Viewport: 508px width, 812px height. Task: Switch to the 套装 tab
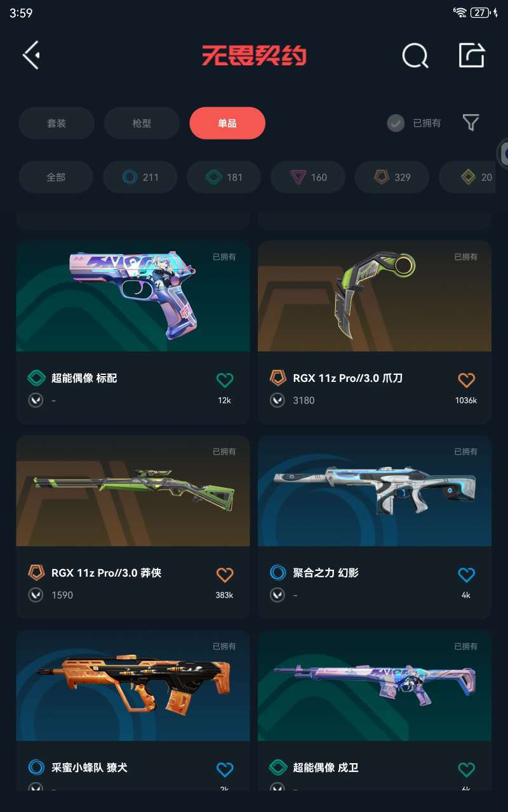pos(57,123)
